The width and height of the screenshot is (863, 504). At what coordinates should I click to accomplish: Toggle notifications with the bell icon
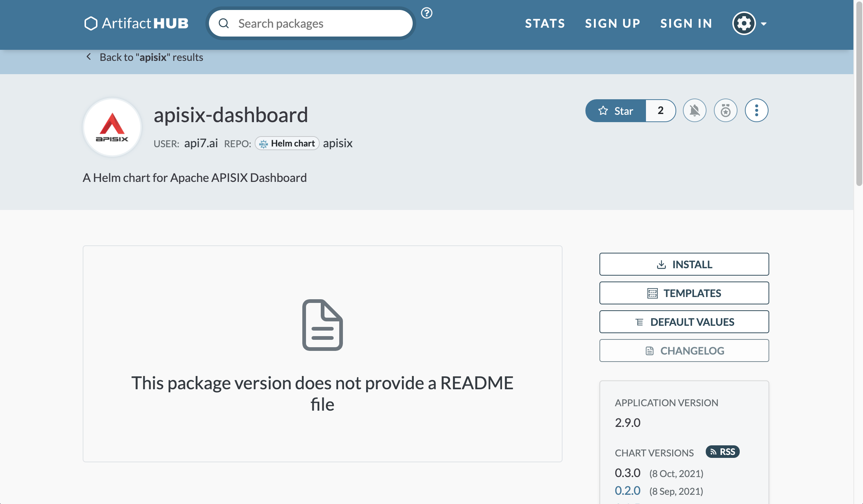[694, 110]
